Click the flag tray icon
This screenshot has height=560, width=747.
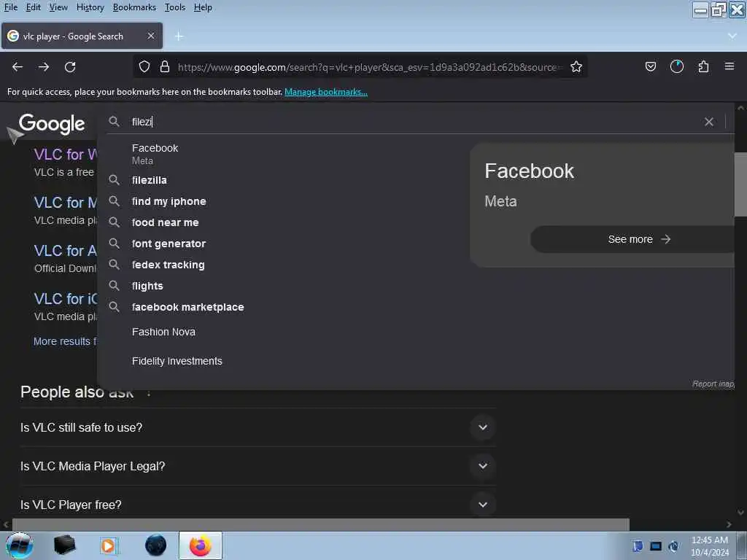[x=638, y=546]
